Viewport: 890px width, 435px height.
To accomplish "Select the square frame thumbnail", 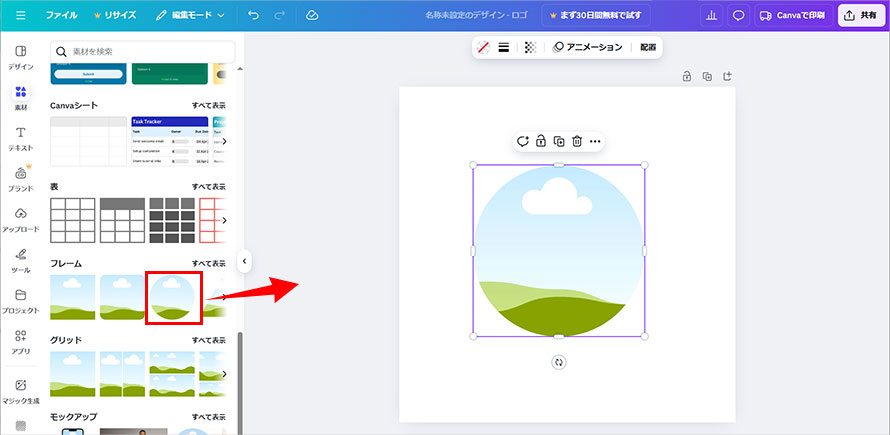I will coord(73,297).
